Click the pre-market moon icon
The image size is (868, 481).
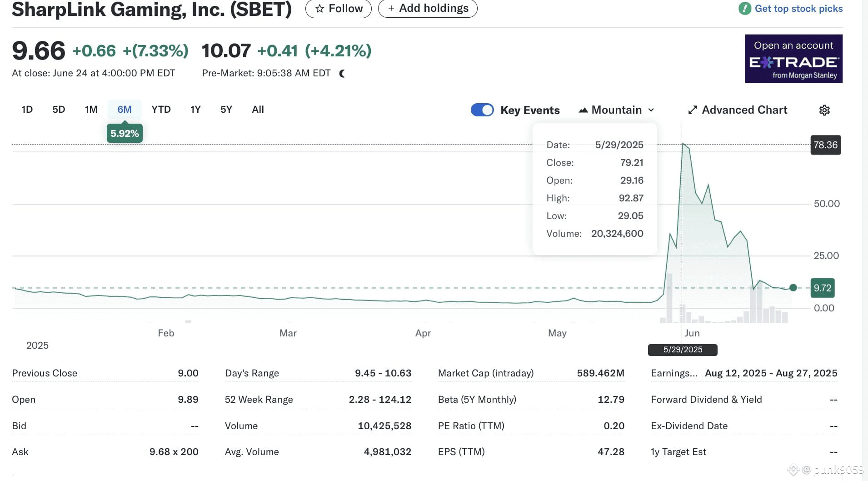342,73
